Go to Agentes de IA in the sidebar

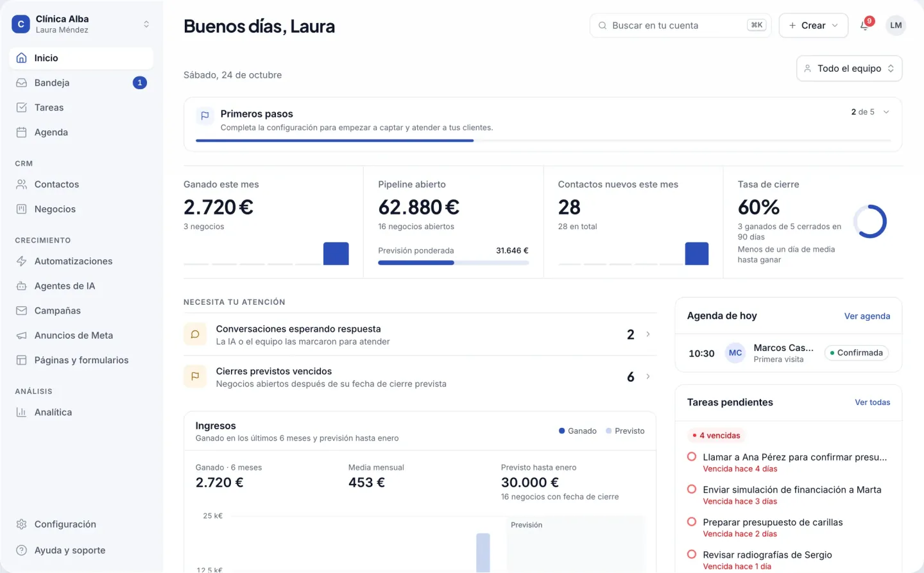[x=81, y=286]
